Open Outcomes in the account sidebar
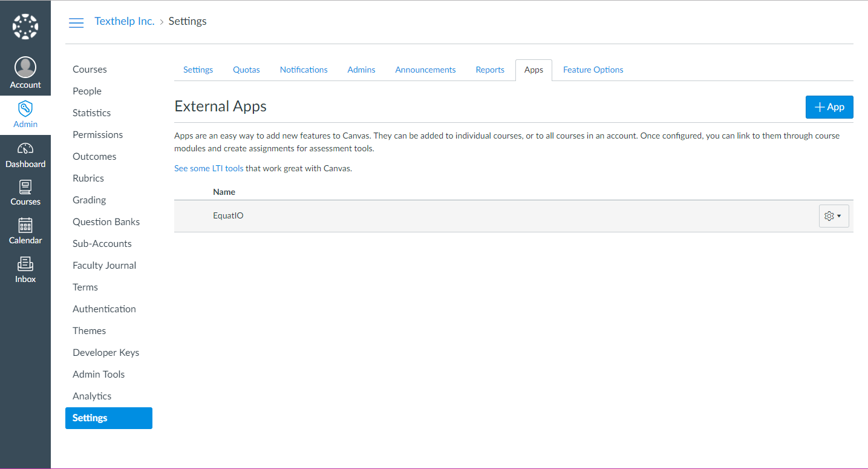868x469 pixels. point(94,156)
